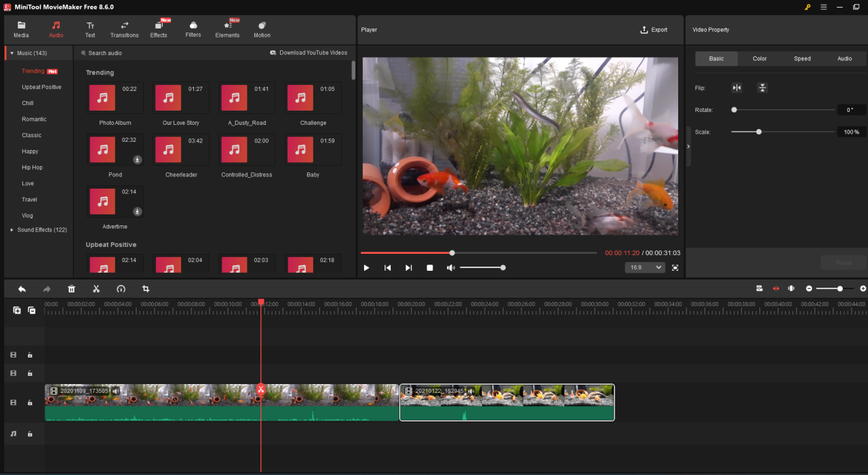The height and width of the screenshot is (475, 868).
Task: Select the Romantic music category
Action: (34, 119)
